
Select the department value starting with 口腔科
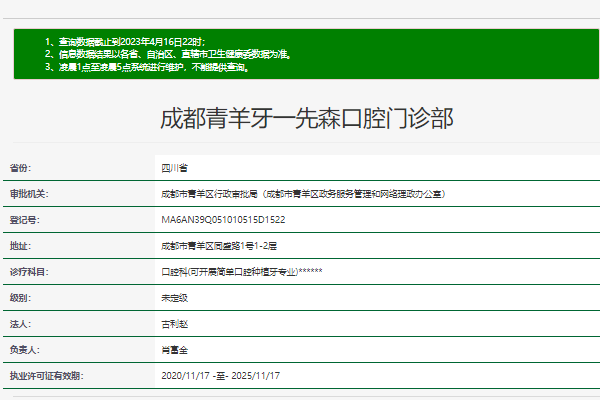[x=242, y=272]
